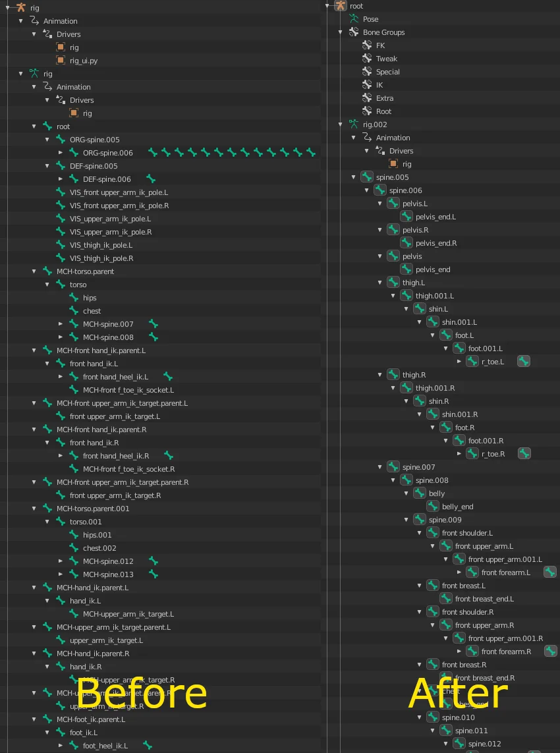
Task: Click the bone group icon beside IK
Action: click(x=367, y=84)
